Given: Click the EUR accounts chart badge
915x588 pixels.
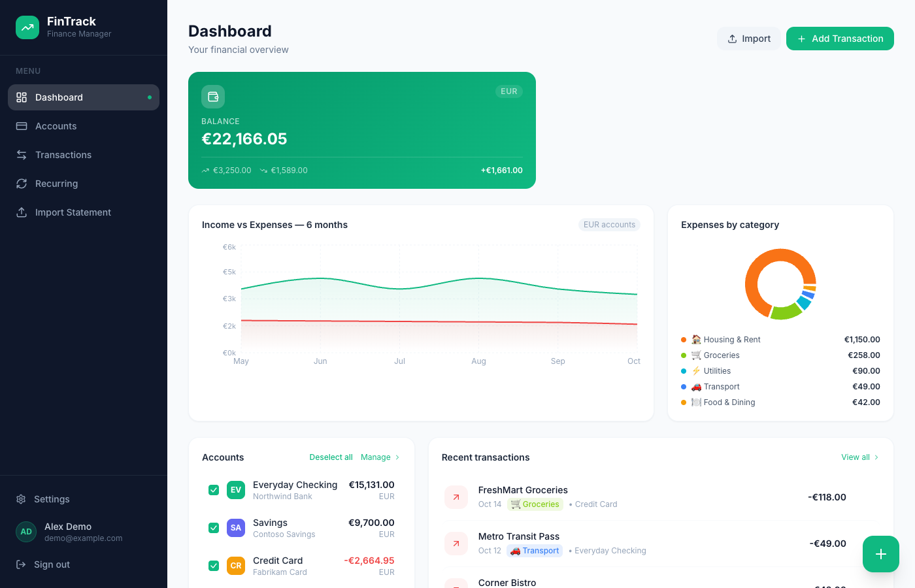Looking at the screenshot, I should pyautogui.click(x=609, y=225).
